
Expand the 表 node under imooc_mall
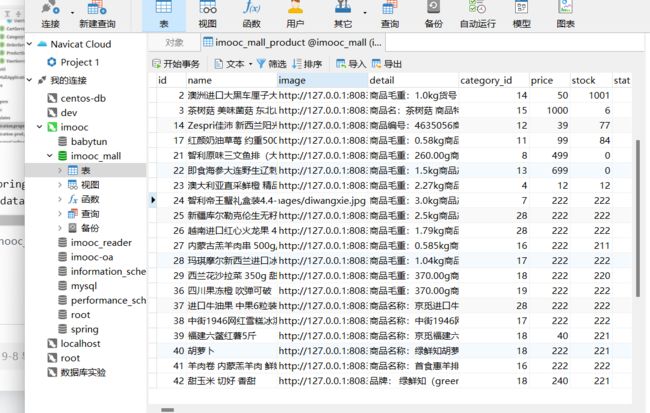60,170
